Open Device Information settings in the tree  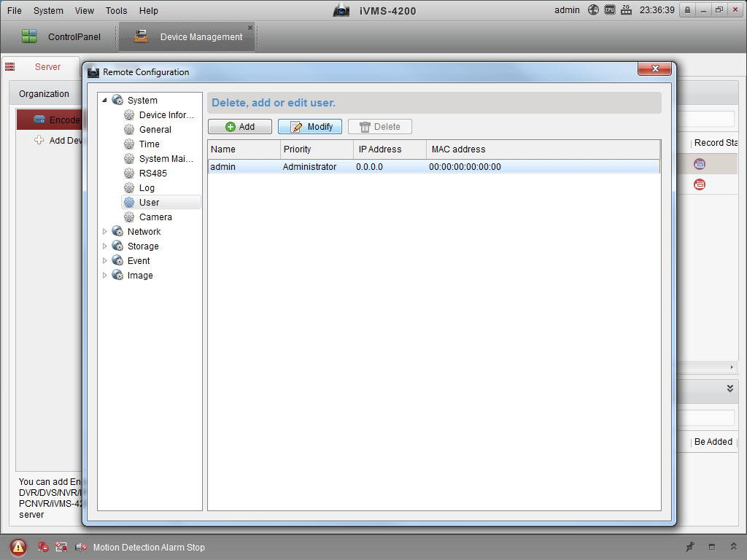(x=166, y=114)
